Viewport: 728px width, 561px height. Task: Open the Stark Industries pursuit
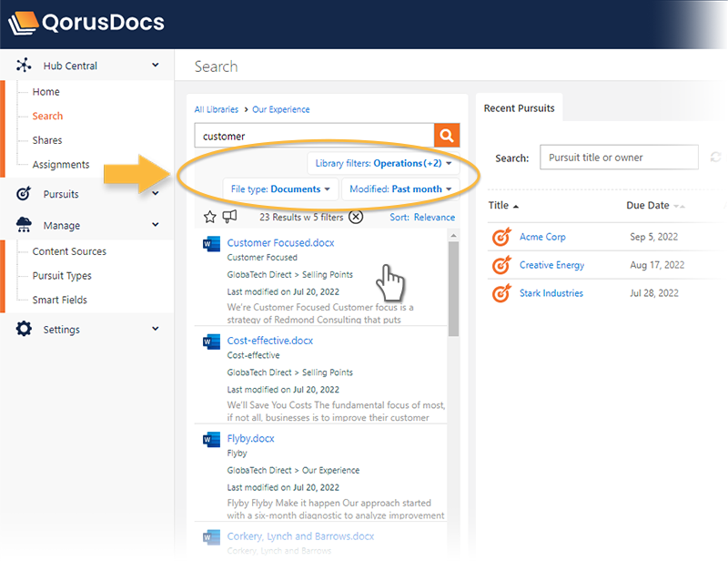pos(551,293)
